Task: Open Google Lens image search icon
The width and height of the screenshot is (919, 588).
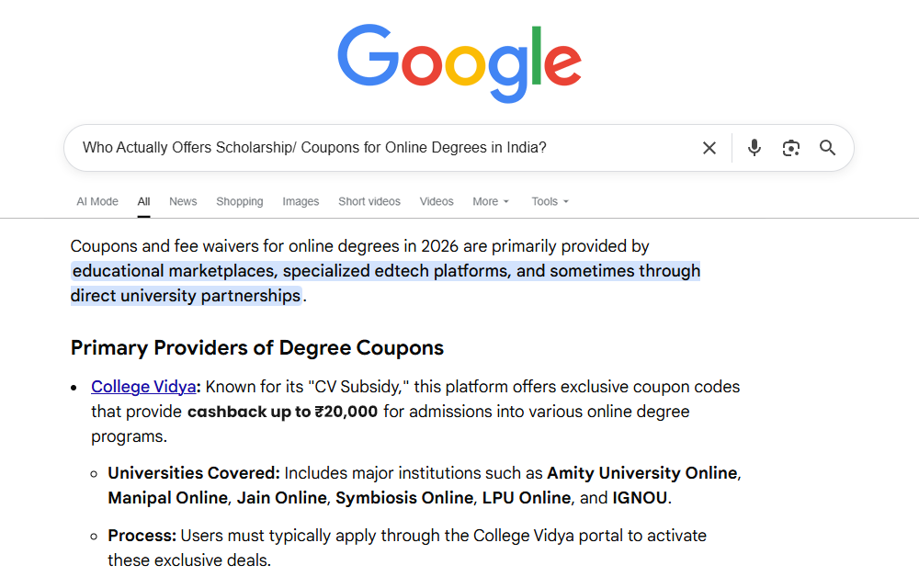Action: pos(791,148)
